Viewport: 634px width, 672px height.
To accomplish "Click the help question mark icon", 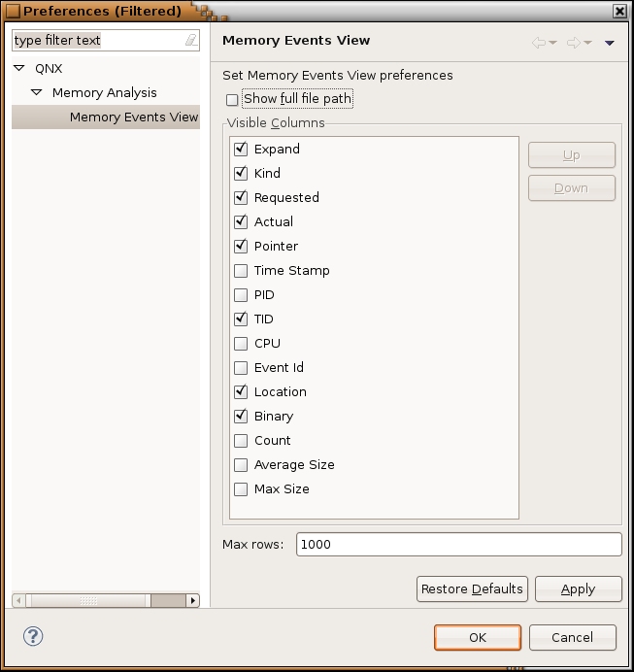I will (33, 637).
